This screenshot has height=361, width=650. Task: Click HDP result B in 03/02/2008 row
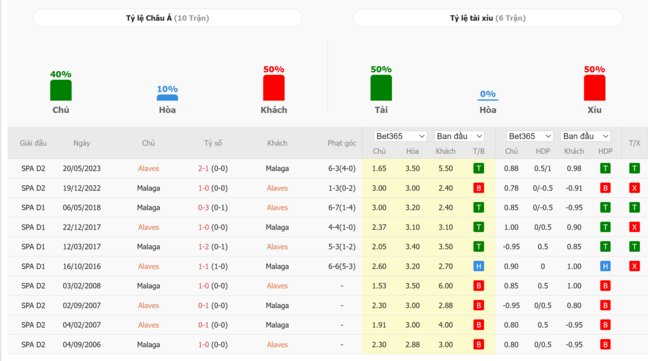605,286
